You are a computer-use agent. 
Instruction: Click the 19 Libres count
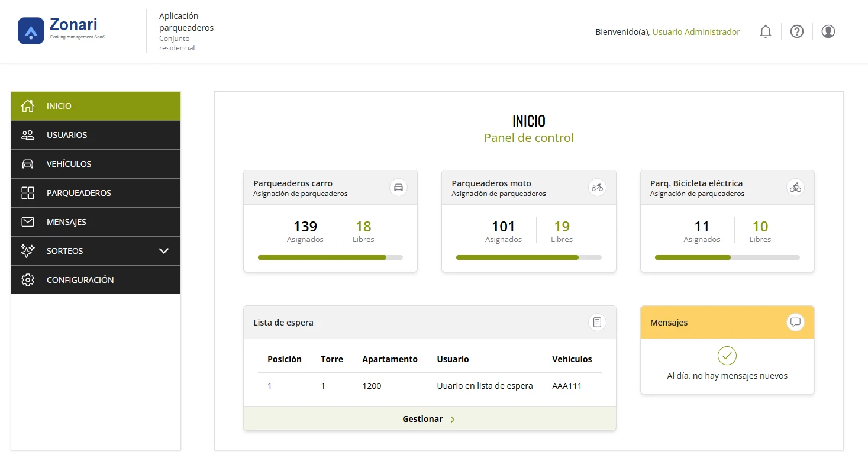pyautogui.click(x=562, y=231)
